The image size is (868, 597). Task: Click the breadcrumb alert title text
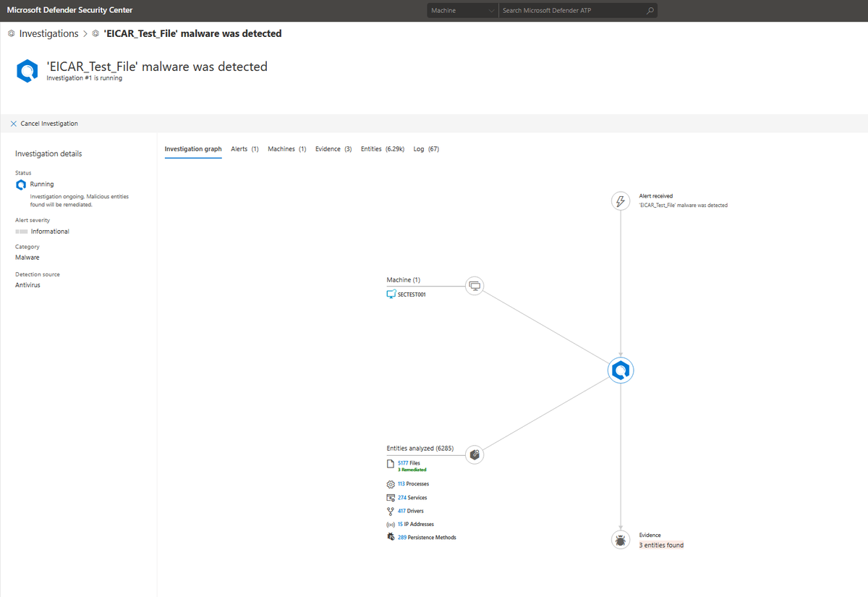pos(192,34)
